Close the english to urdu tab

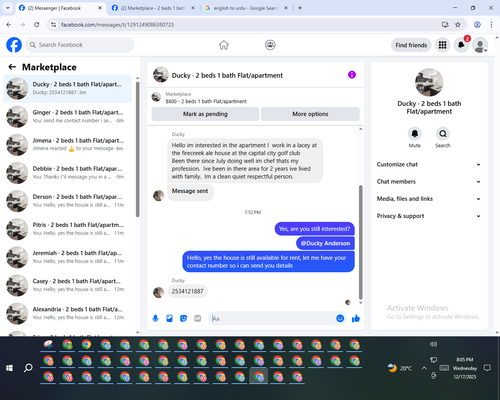point(286,8)
